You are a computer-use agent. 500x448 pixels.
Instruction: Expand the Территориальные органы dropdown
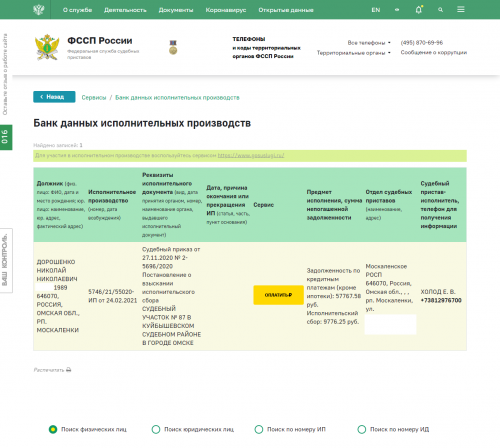(354, 53)
